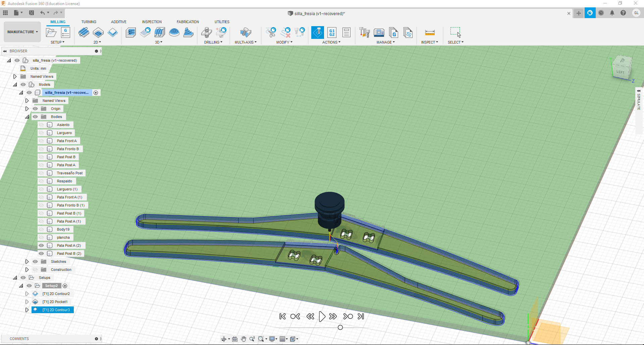
Task: Open the NC Program G-code setup icon
Action: (x=65, y=33)
